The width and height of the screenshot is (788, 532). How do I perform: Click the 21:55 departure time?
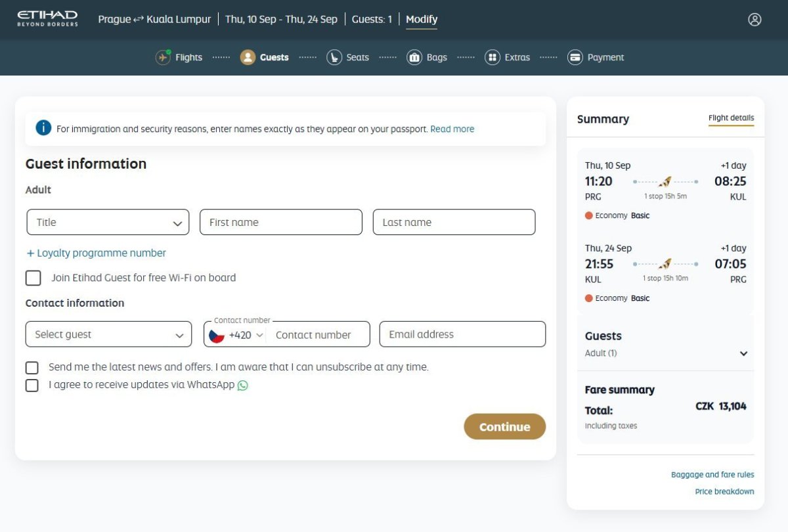pos(599,264)
